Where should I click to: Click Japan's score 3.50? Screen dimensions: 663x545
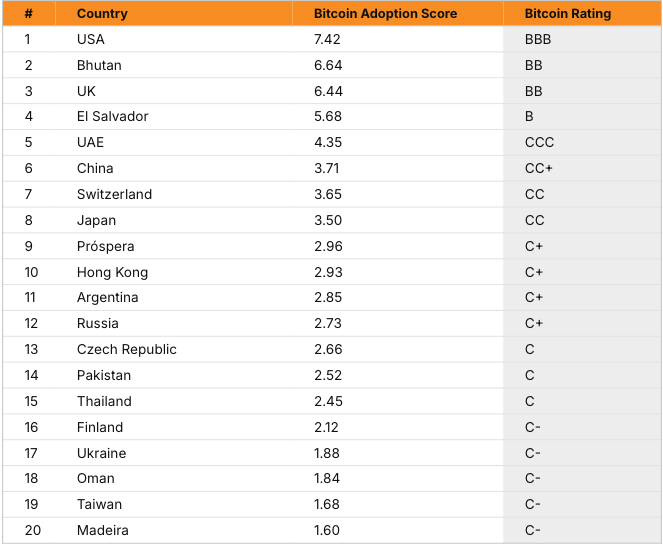[328, 220]
